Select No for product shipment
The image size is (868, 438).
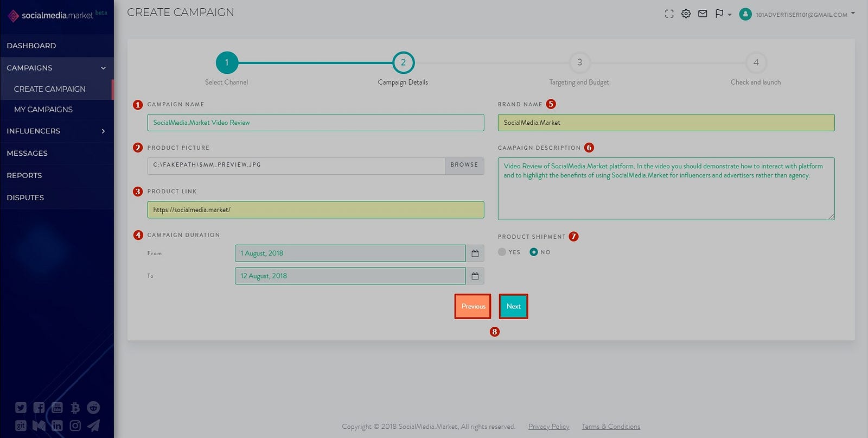point(534,252)
